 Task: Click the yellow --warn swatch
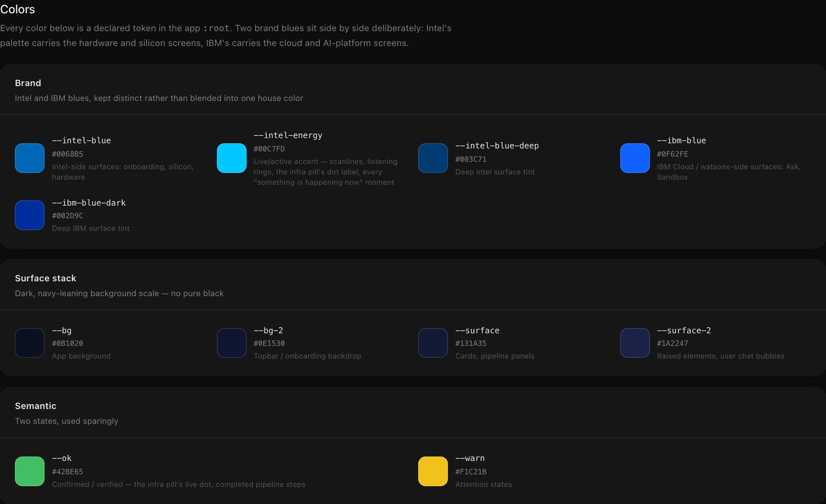[433, 471]
